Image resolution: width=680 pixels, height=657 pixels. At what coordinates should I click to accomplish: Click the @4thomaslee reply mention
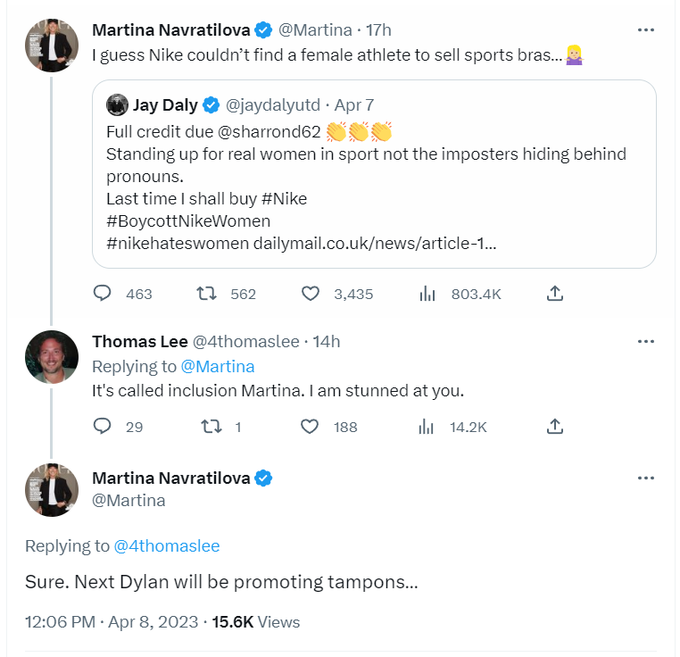click(x=166, y=546)
